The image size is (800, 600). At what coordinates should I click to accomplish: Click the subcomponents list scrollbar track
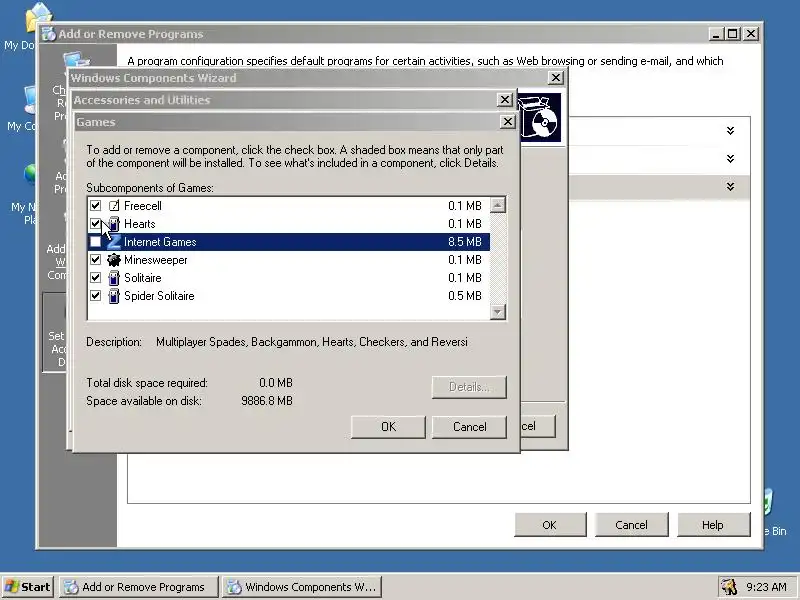497,259
